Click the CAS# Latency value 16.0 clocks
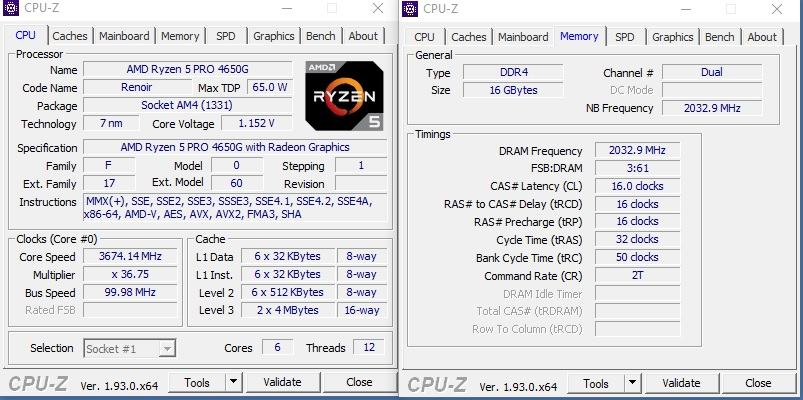 click(638, 185)
